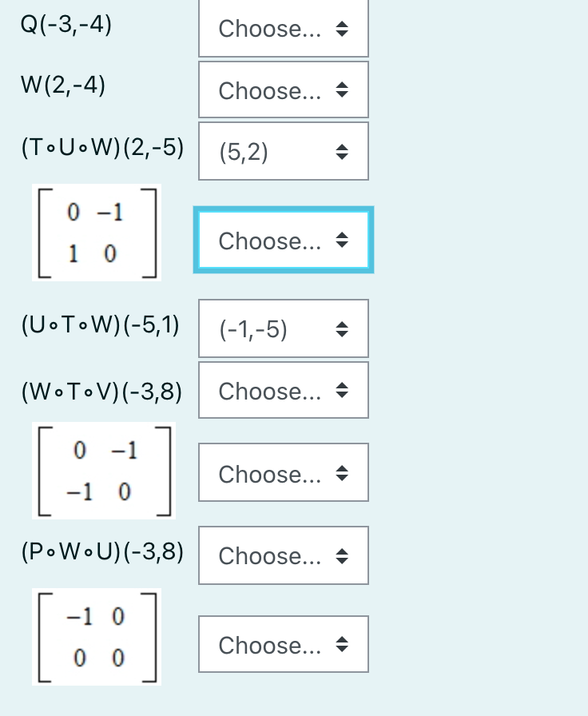588x716 pixels.
Task: Click the arrows icon in the highlighted dropdown
Action: [341, 241]
